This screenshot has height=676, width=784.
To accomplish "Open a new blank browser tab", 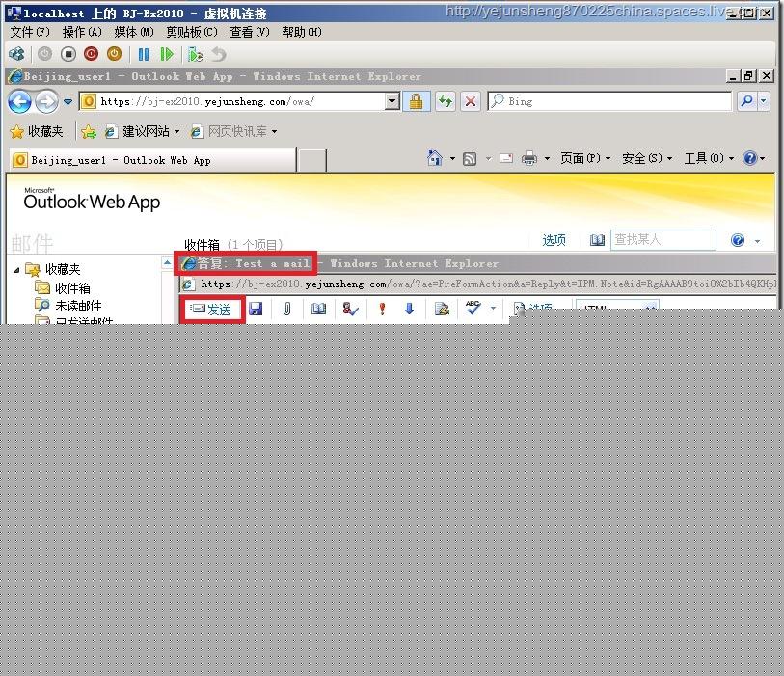I will point(312,160).
